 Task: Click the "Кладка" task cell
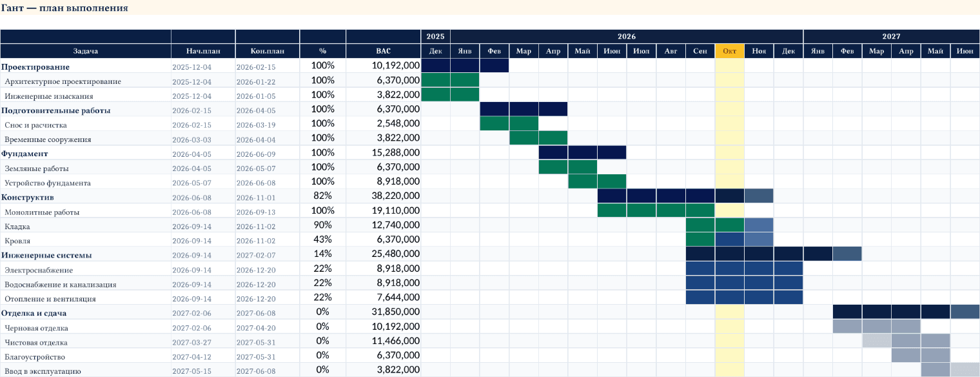click(86, 226)
